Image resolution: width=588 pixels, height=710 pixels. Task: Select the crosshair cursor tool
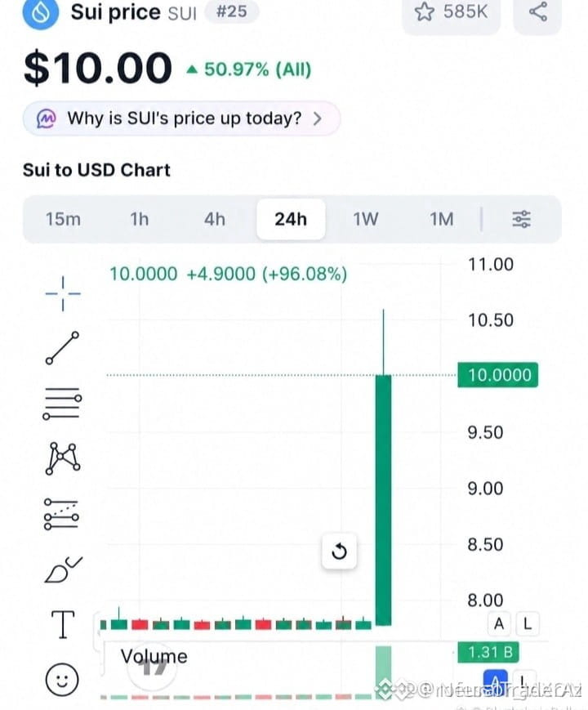[x=63, y=294]
